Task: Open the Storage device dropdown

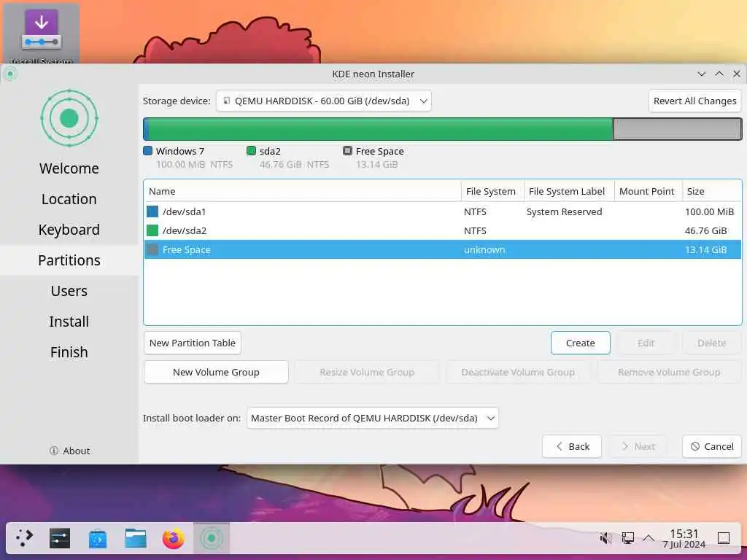Action: (324, 101)
